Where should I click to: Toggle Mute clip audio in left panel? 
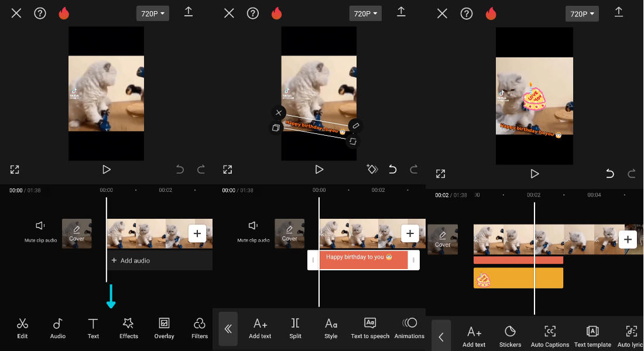click(x=40, y=232)
